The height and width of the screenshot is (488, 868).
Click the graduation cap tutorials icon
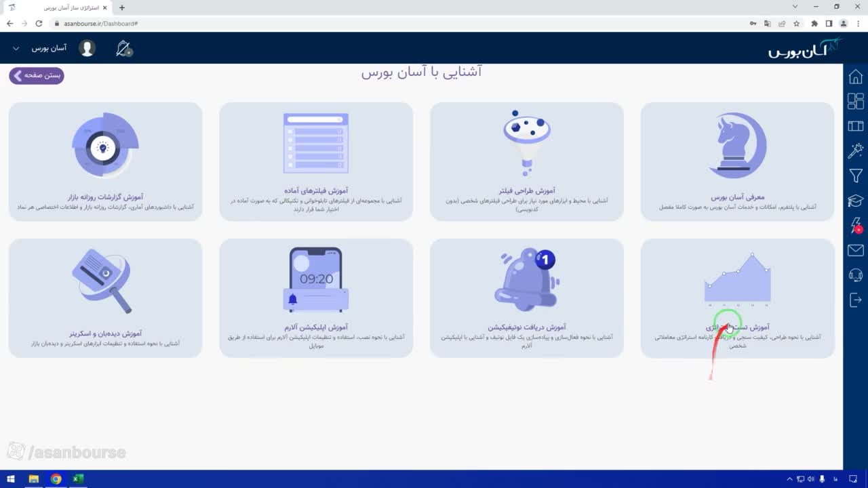(x=856, y=201)
